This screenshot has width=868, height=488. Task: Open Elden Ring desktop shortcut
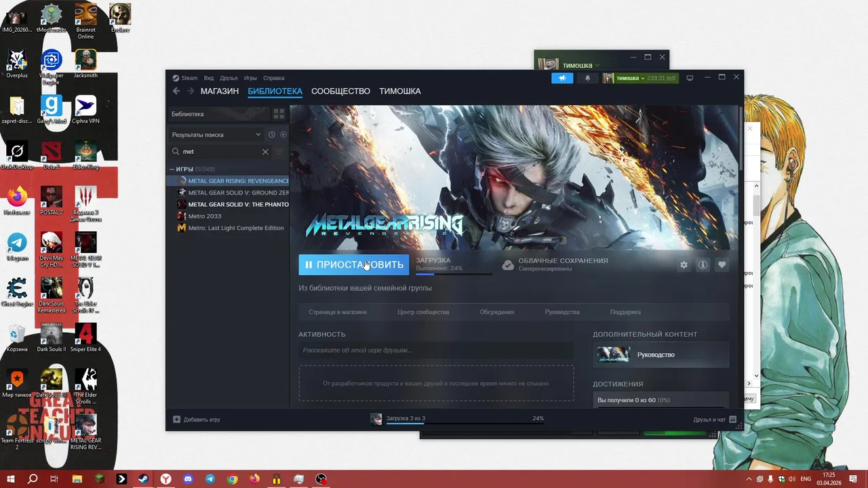(x=85, y=155)
